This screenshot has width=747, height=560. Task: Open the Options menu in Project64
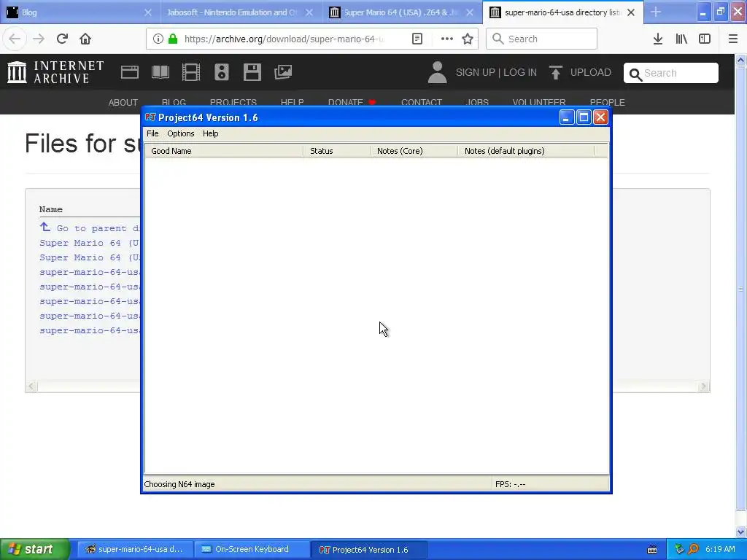[181, 133]
